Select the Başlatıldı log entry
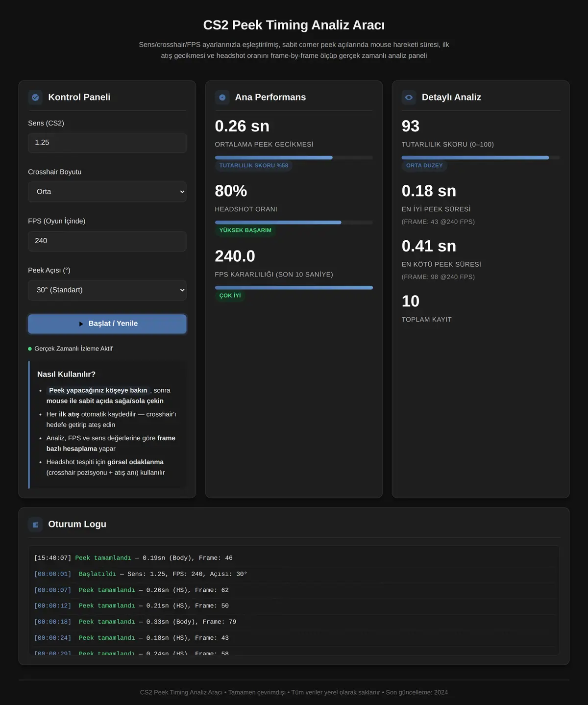Screen dimensions: 588x705 294,574
